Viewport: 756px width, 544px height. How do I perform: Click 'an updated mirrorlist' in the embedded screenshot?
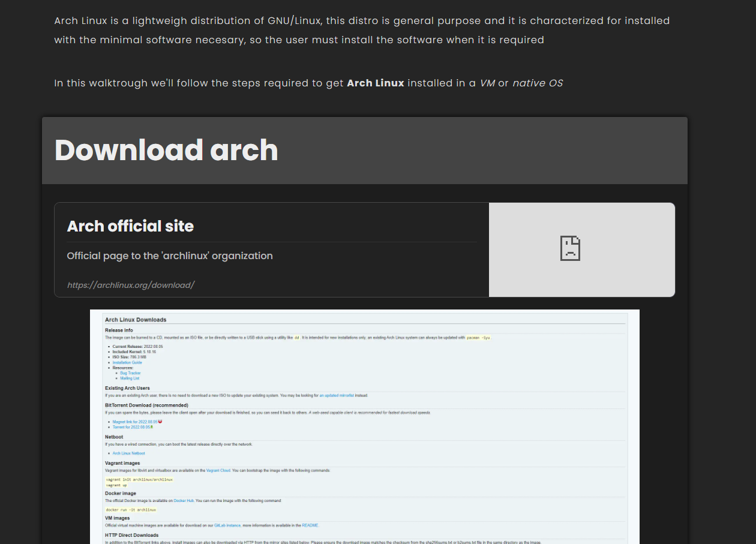(x=337, y=395)
